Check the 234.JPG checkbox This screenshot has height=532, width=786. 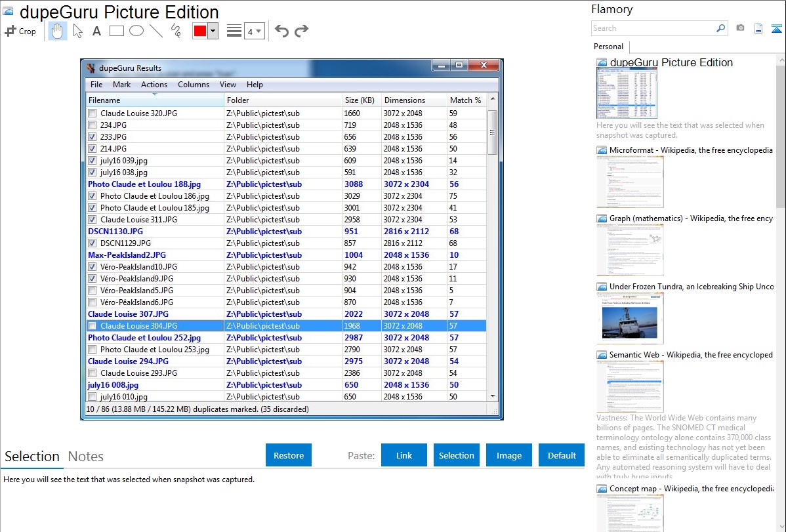pyautogui.click(x=93, y=125)
